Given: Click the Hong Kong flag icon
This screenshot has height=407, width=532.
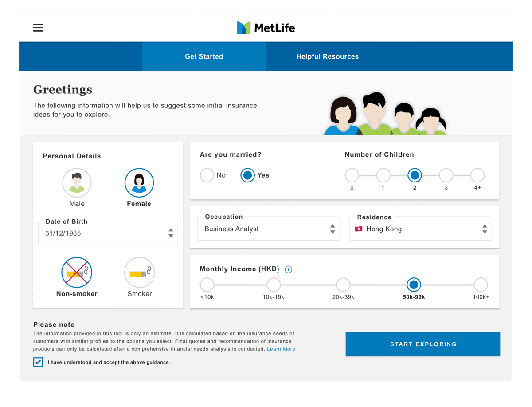Looking at the screenshot, I should [x=359, y=229].
